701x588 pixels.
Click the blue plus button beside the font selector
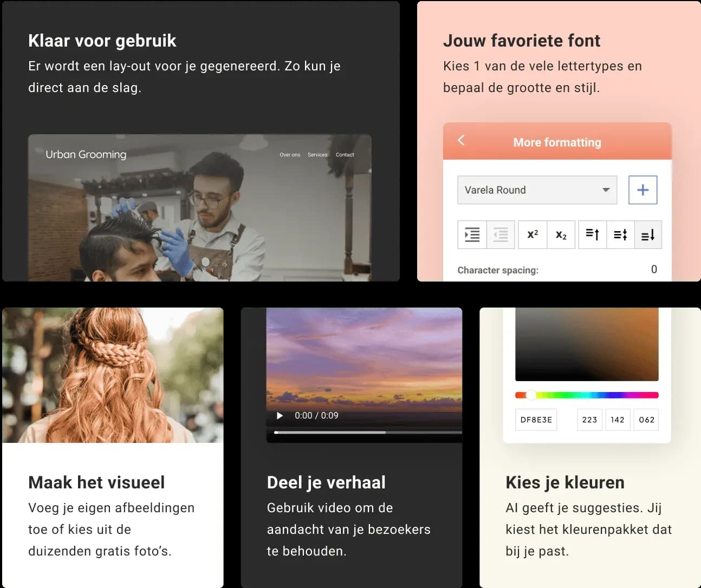(642, 190)
